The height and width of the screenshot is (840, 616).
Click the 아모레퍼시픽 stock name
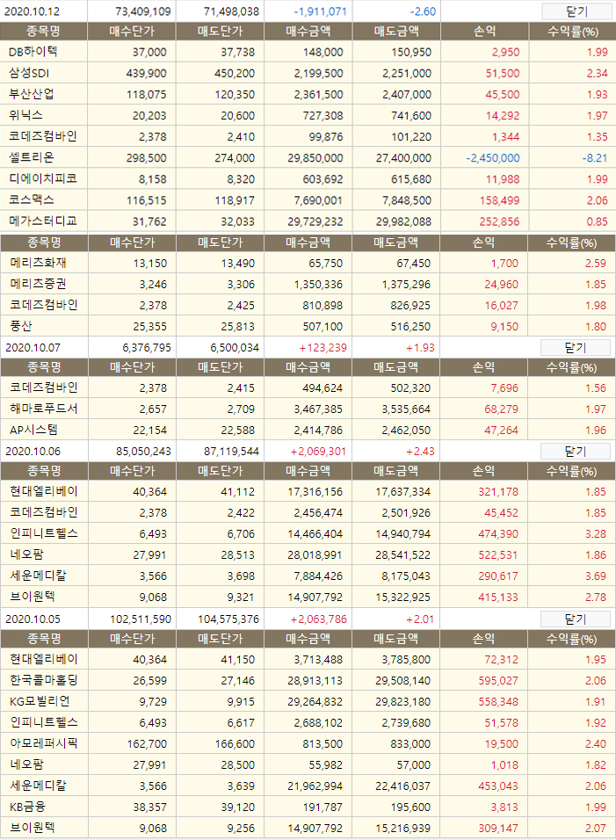point(44,743)
